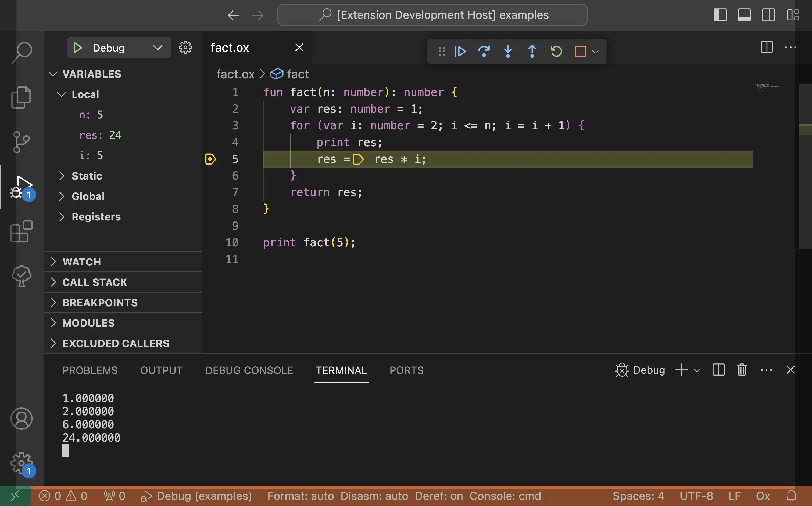Open launch.json via the gear icon
Image resolution: width=812 pixels, height=506 pixels.
click(185, 48)
